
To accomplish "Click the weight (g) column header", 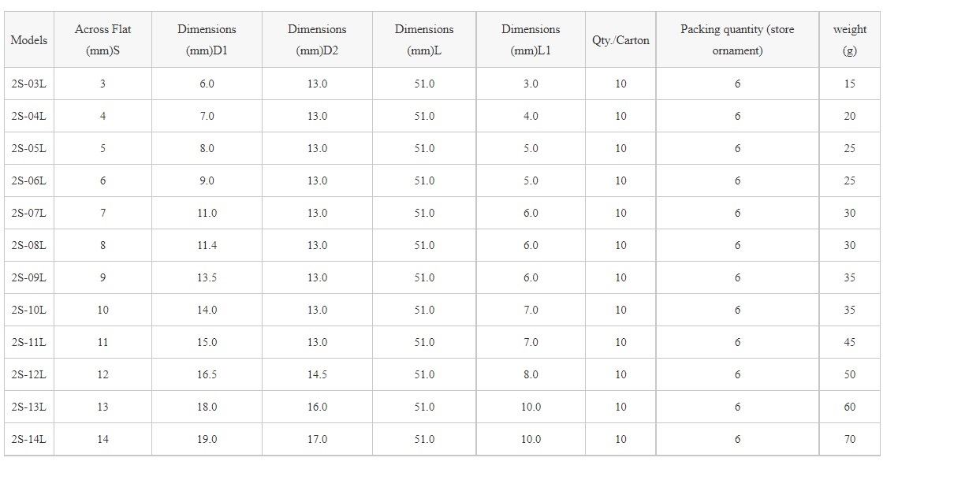I will [x=849, y=40].
